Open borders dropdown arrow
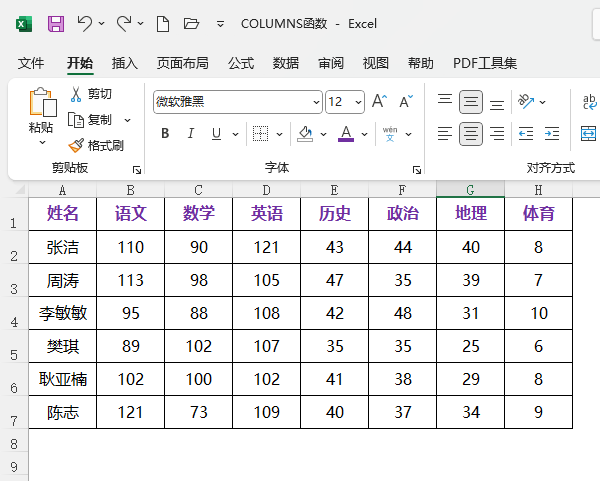The height and width of the screenshot is (481, 600). pos(279,134)
